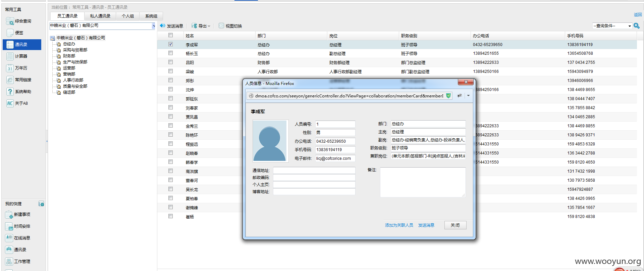This screenshot has height=271, width=644.
Task: Switch to the 系统组 tab
Action: click(151, 16)
